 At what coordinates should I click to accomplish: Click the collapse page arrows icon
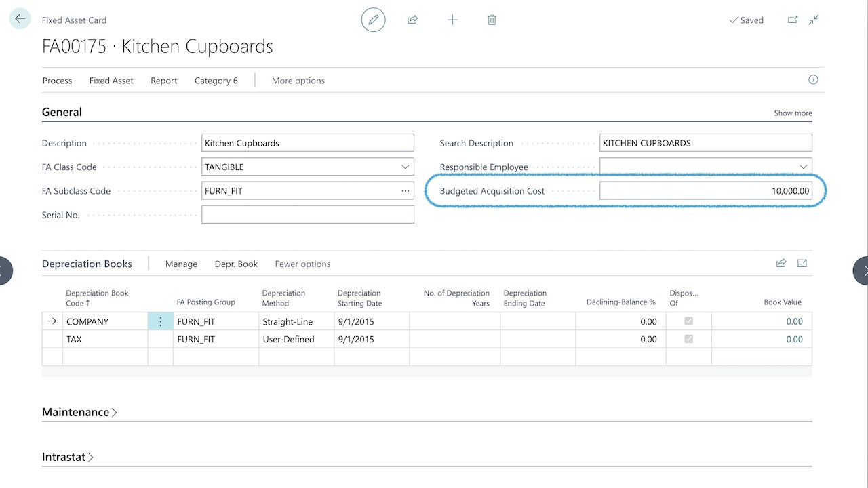coord(814,20)
